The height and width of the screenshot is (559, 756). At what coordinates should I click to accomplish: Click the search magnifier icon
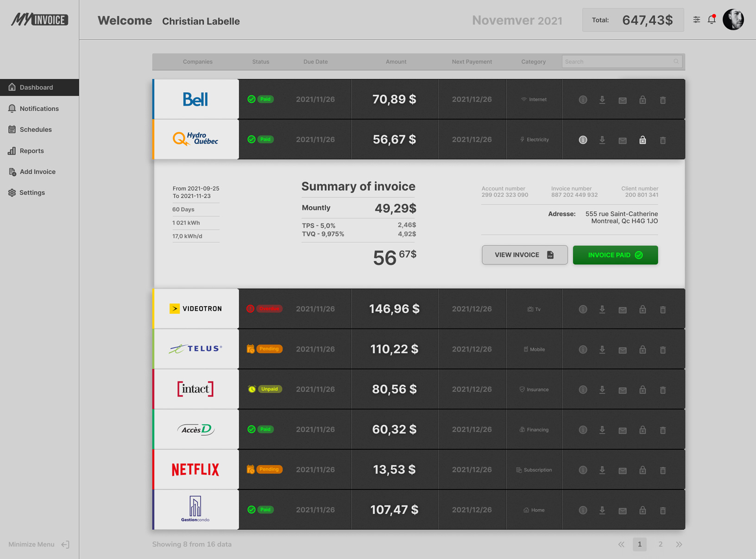click(676, 62)
